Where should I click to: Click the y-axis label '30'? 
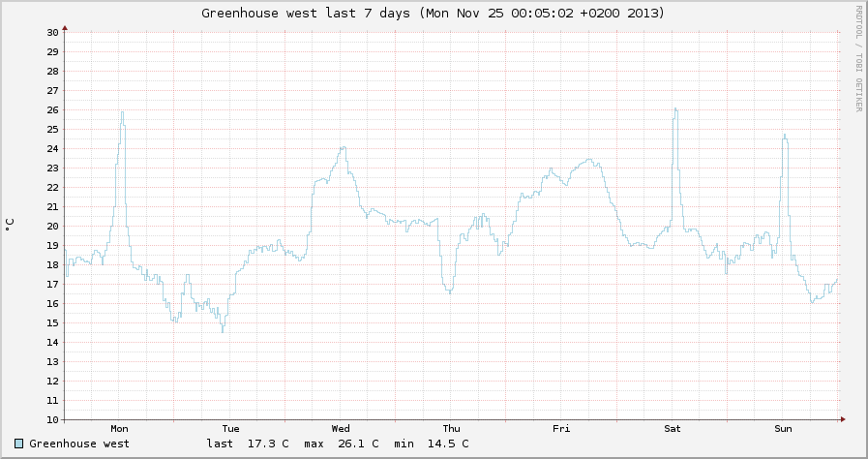[x=52, y=32]
